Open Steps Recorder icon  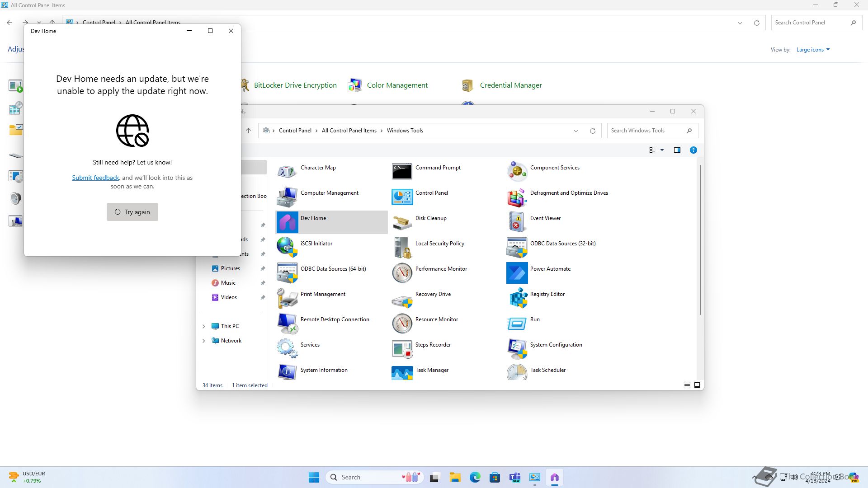402,349
